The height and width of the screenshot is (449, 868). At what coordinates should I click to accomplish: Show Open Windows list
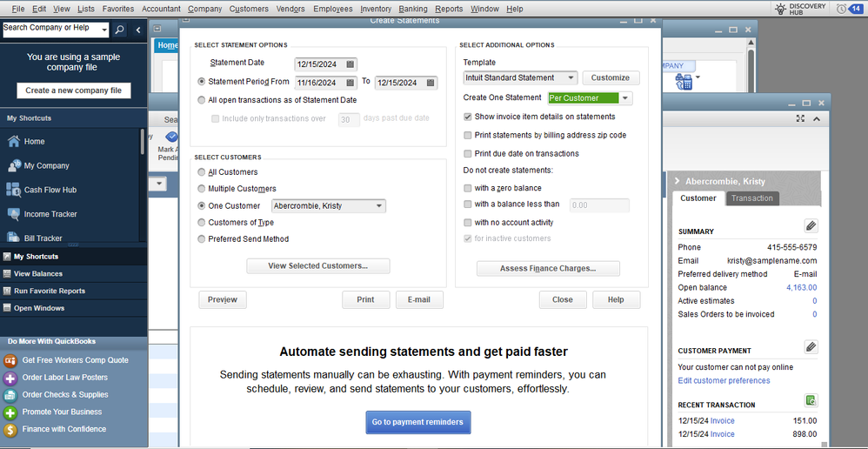coord(73,308)
